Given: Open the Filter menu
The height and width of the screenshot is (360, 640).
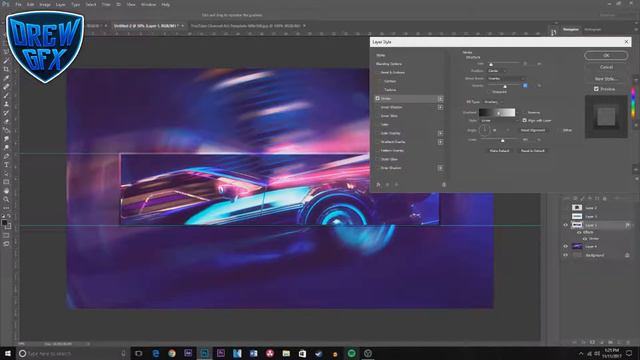Looking at the screenshot, I should click(x=106, y=4).
